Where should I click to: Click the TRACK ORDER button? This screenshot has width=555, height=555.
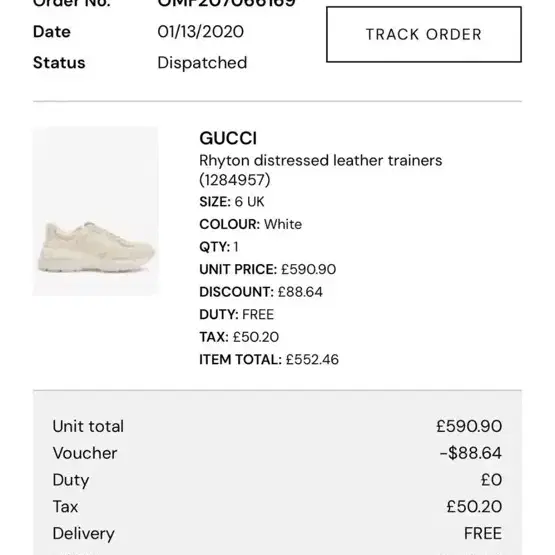point(424,34)
